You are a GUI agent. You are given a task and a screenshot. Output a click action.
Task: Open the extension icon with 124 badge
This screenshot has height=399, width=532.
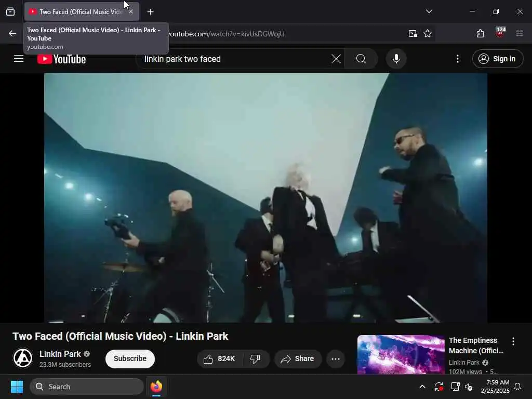(500, 33)
